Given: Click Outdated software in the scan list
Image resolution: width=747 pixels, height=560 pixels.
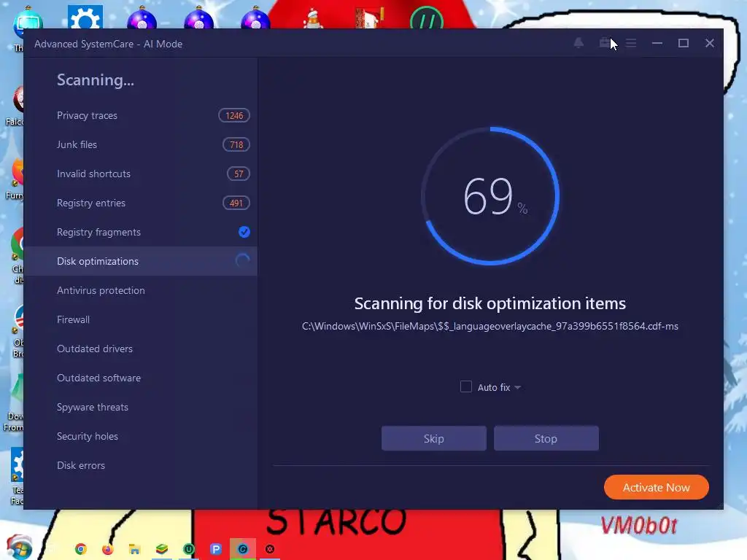Looking at the screenshot, I should (x=141, y=378).
